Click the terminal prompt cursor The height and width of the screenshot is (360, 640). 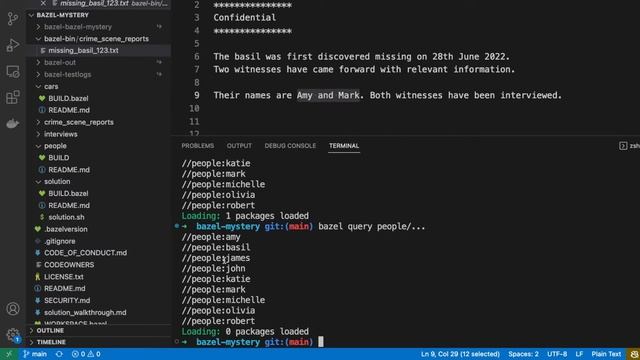coord(321,342)
